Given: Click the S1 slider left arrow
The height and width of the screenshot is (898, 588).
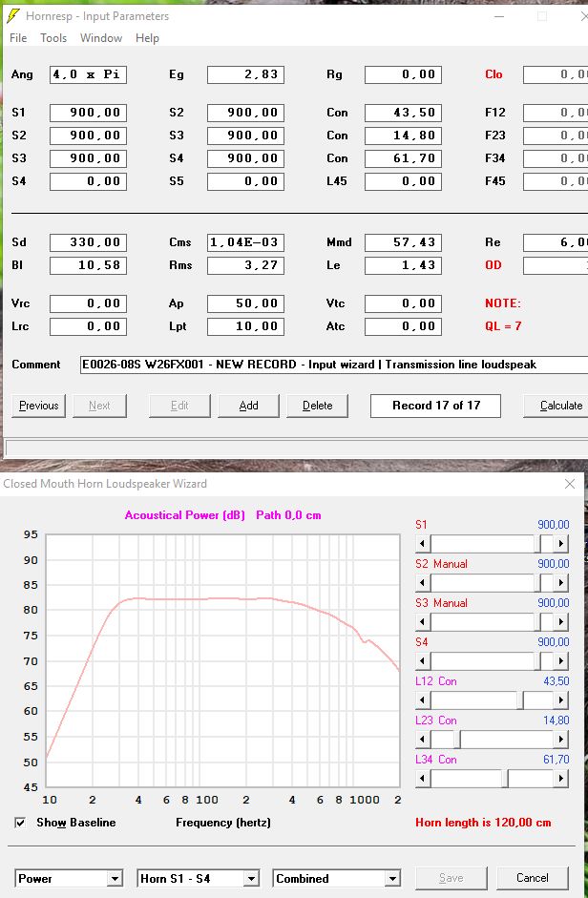Looking at the screenshot, I should pyautogui.click(x=423, y=544).
